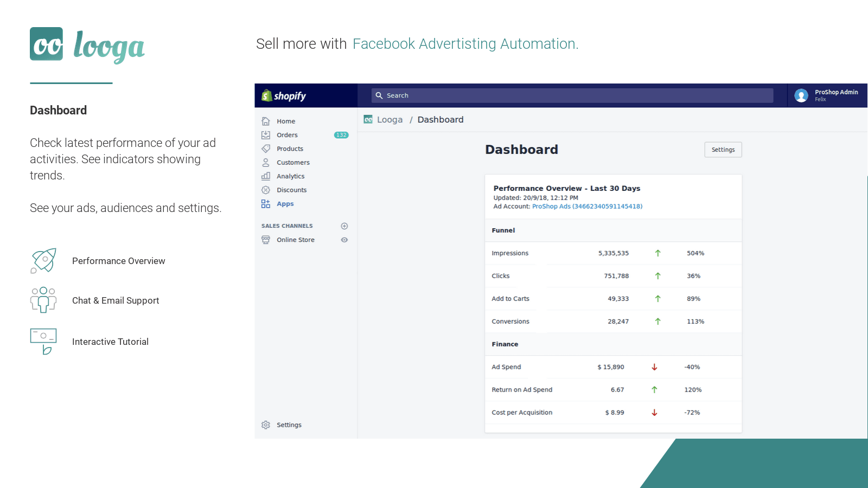Screen dimensions: 868x488
Task: Click the green upward arrow beside Impressions
Action: tap(658, 253)
